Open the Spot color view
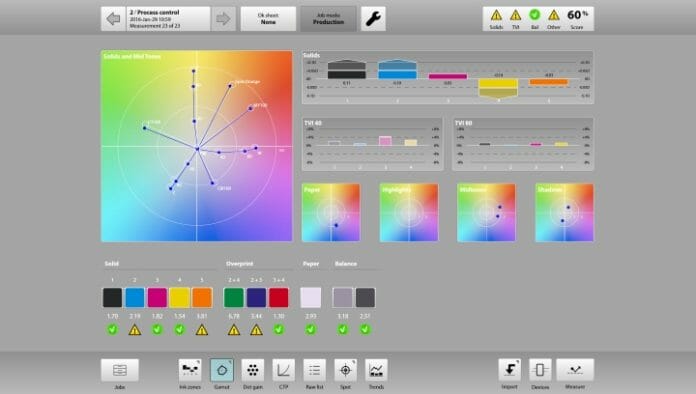Screen dimensions: 696x394 (x=345, y=370)
